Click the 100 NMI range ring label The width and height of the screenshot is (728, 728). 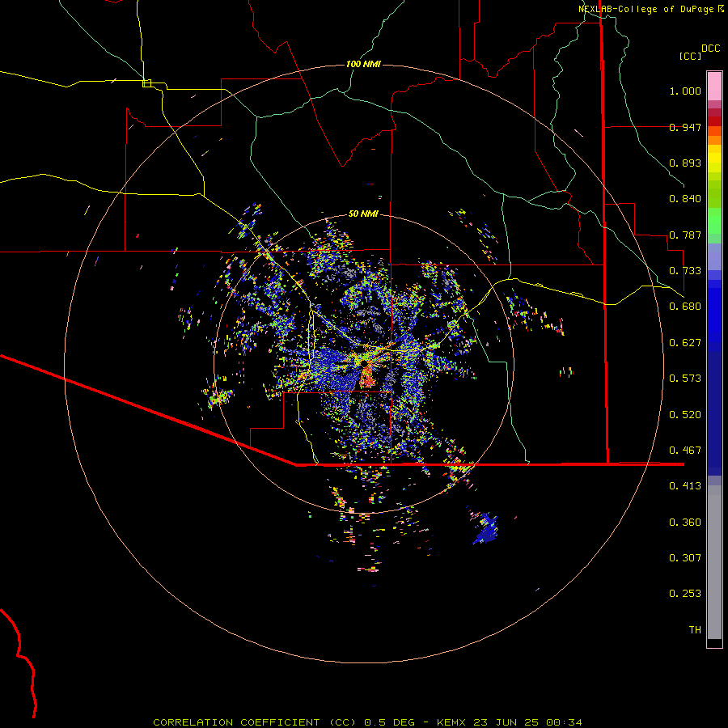363,64
